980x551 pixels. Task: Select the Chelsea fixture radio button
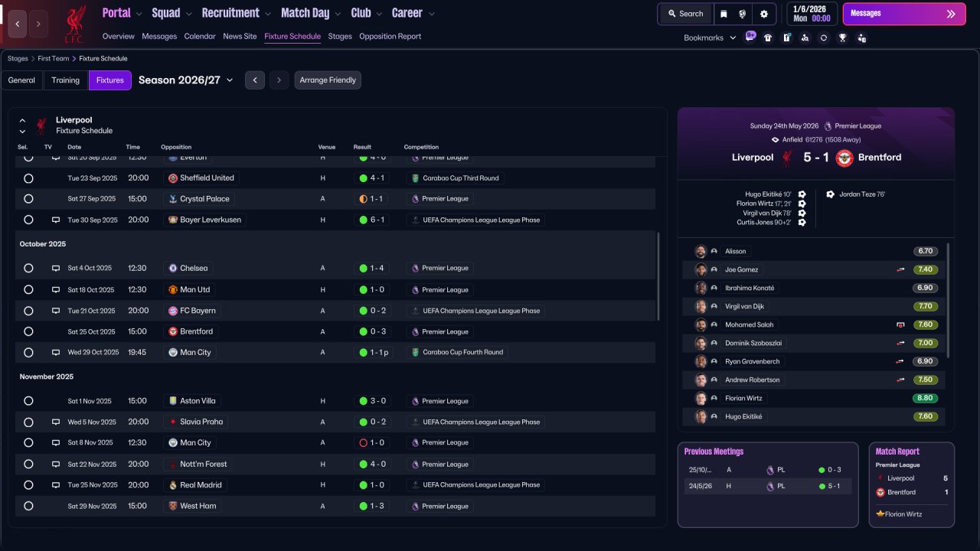coord(28,269)
